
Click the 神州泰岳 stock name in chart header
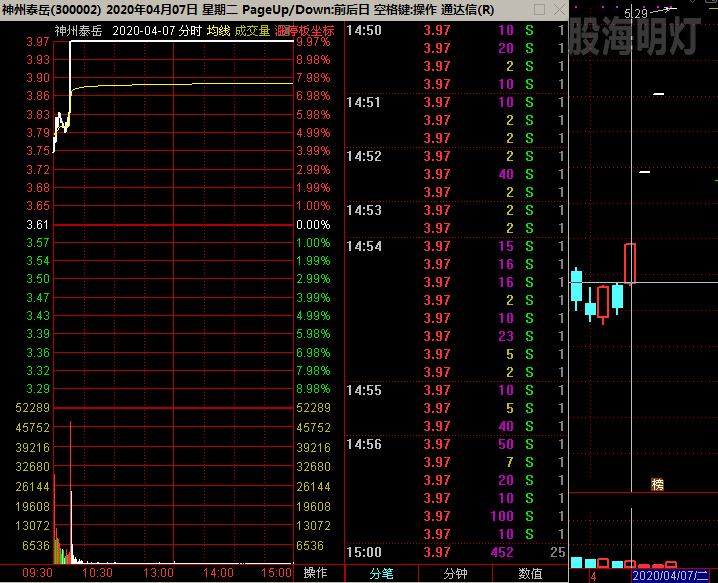78,31
